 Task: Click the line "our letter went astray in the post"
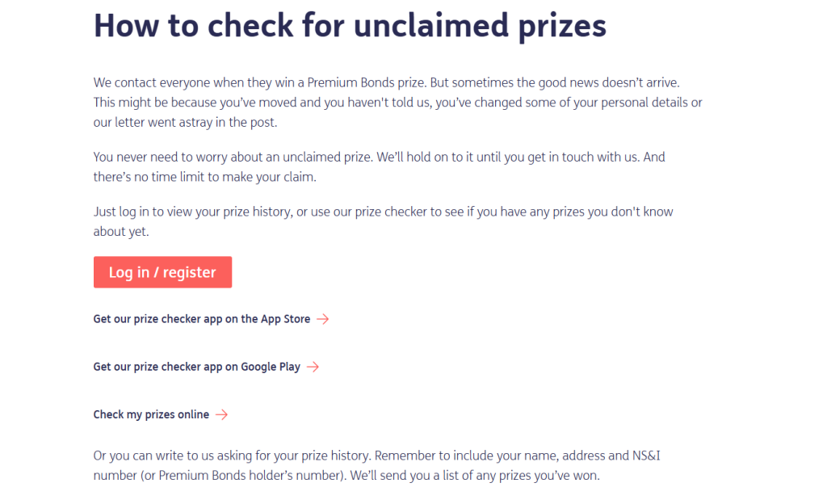(185, 123)
